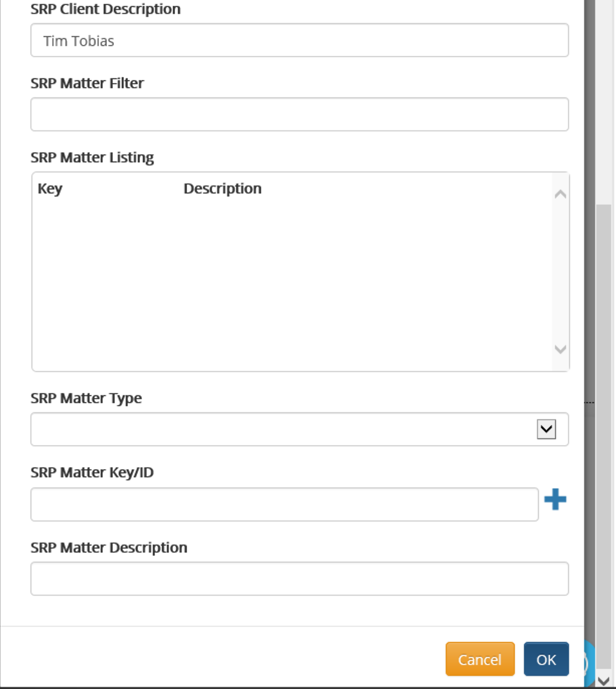The width and height of the screenshot is (616, 689).
Task: Click the SRP Matter Type label
Action: click(x=86, y=398)
